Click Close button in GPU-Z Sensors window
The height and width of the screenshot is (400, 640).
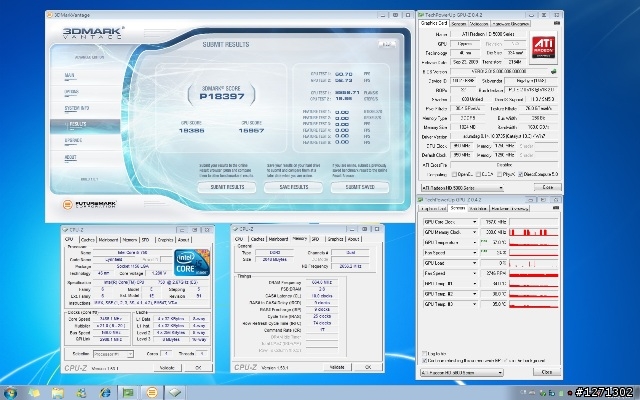point(547,372)
